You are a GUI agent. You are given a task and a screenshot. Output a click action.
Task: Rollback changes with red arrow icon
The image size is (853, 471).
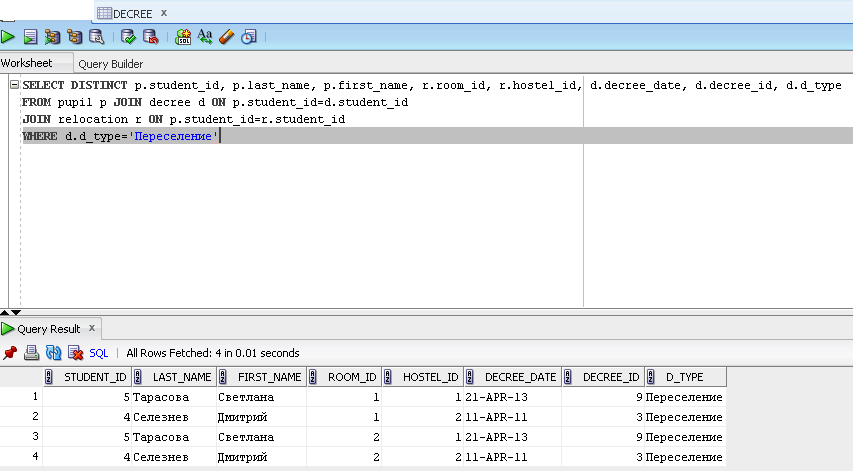pyautogui.click(x=150, y=37)
